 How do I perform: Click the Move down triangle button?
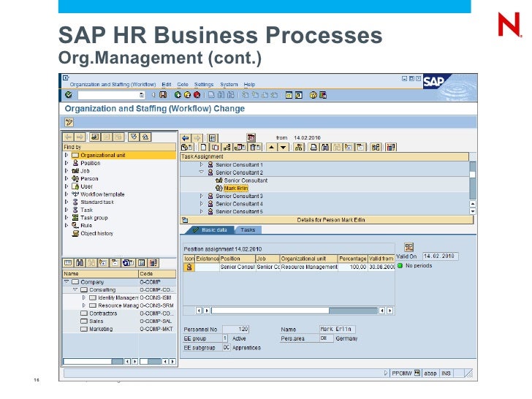pos(284,148)
